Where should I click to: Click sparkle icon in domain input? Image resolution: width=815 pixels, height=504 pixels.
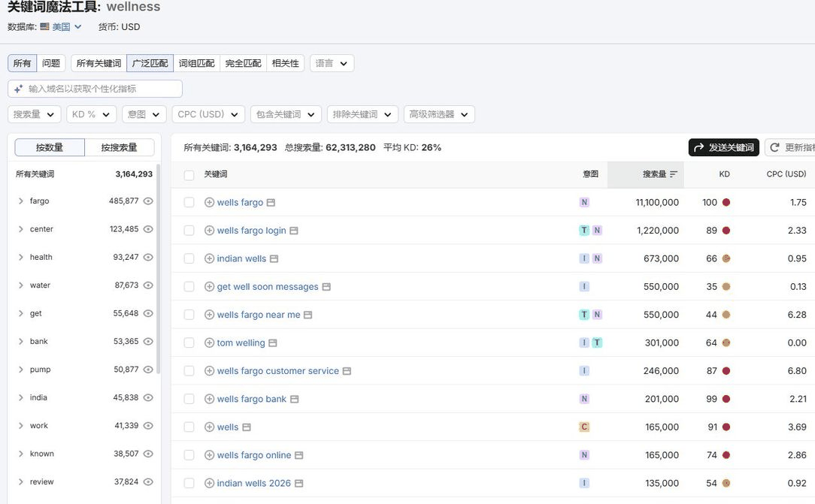(19, 89)
